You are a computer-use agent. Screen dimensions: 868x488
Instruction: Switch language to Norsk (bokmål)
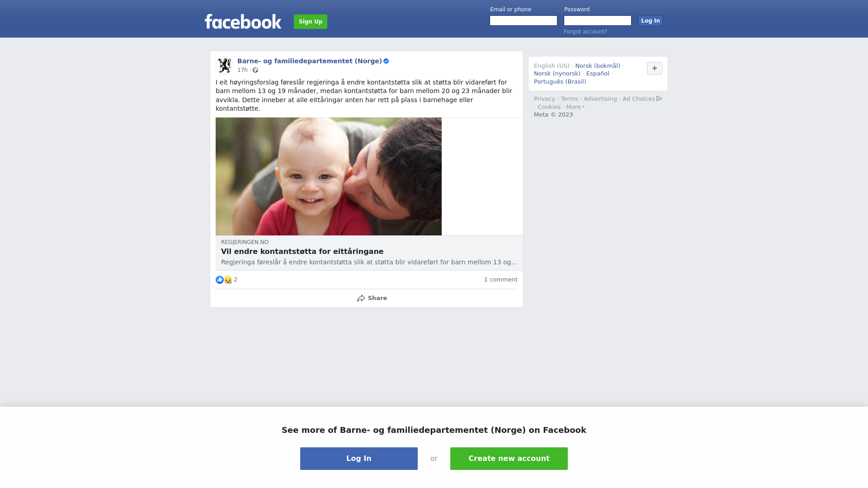tap(597, 66)
